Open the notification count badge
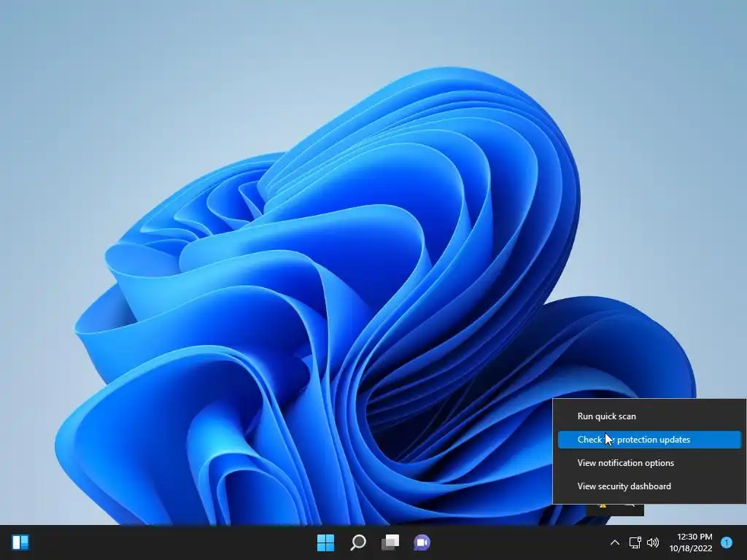 tap(727, 542)
